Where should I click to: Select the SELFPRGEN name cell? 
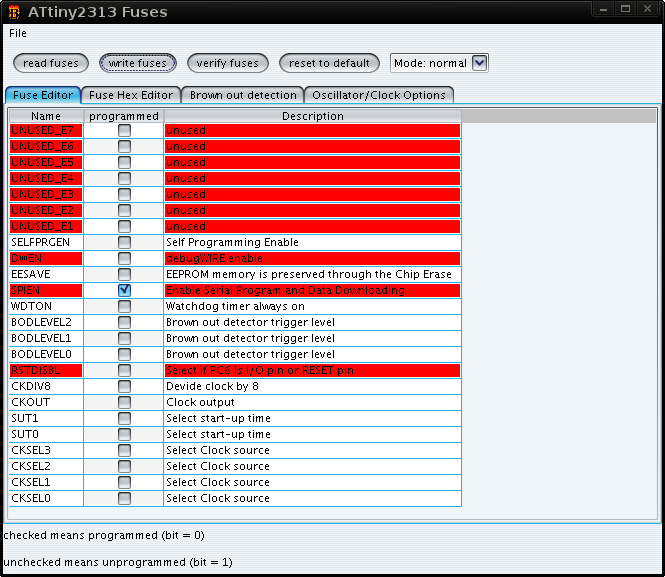46,242
